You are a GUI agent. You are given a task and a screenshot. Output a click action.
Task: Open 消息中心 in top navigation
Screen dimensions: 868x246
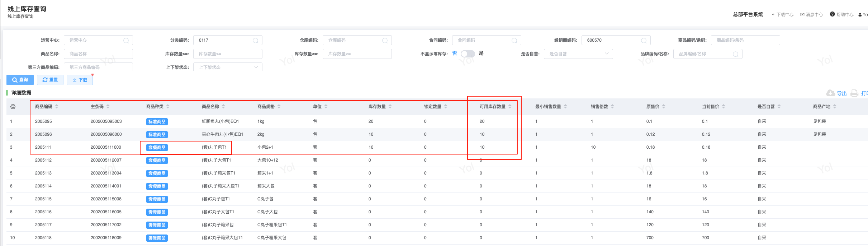[811, 15]
